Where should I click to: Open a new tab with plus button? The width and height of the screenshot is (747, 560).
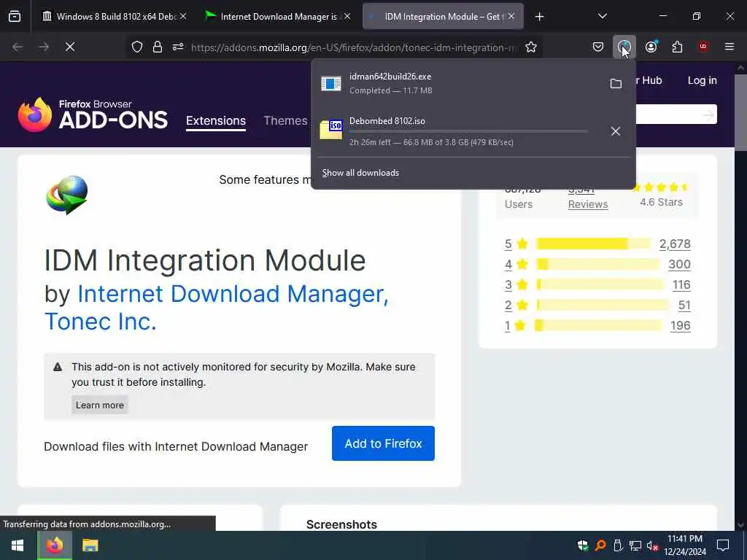click(x=539, y=17)
